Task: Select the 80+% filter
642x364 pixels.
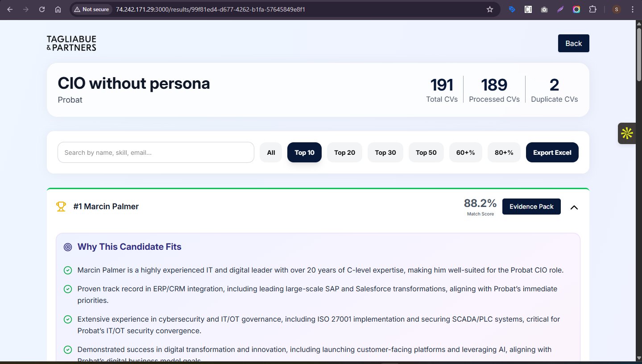Action: pos(504,153)
